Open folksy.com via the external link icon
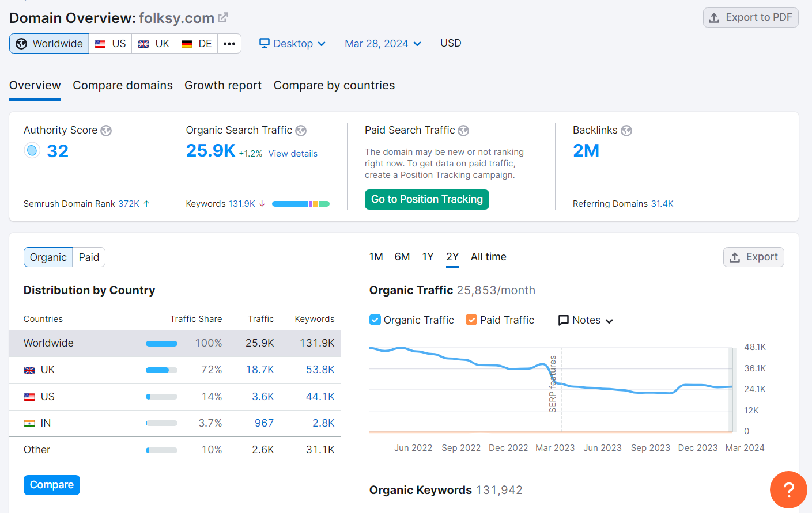This screenshot has height=513, width=812. click(x=224, y=17)
